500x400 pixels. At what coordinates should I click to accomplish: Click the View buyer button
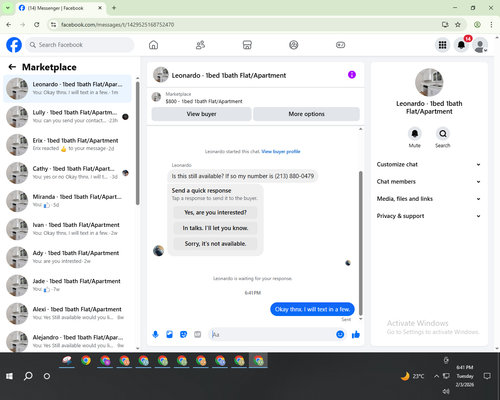click(x=201, y=114)
